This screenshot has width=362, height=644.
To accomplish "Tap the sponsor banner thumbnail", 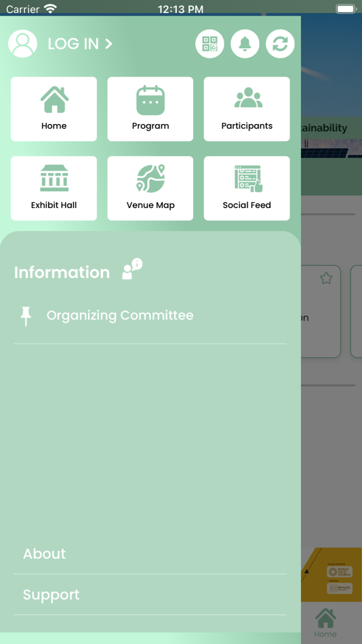I will [331, 575].
